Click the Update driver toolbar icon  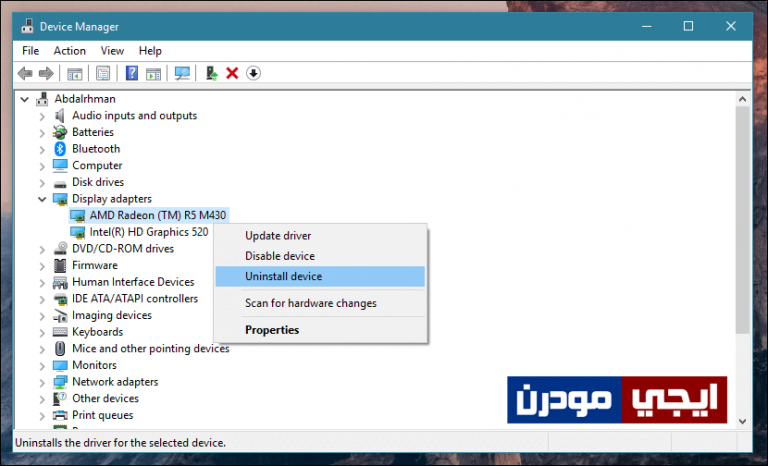click(x=212, y=74)
